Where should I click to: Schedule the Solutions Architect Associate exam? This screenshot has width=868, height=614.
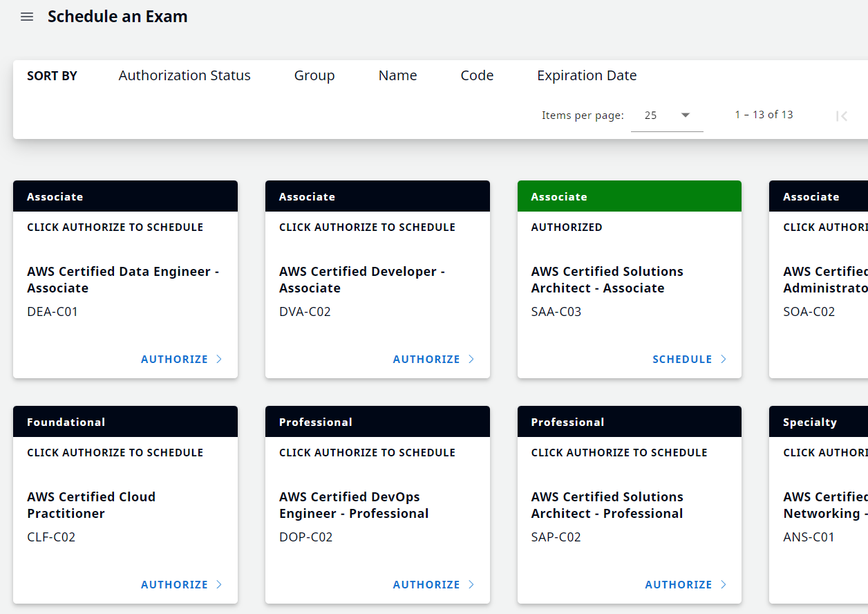[682, 359]
